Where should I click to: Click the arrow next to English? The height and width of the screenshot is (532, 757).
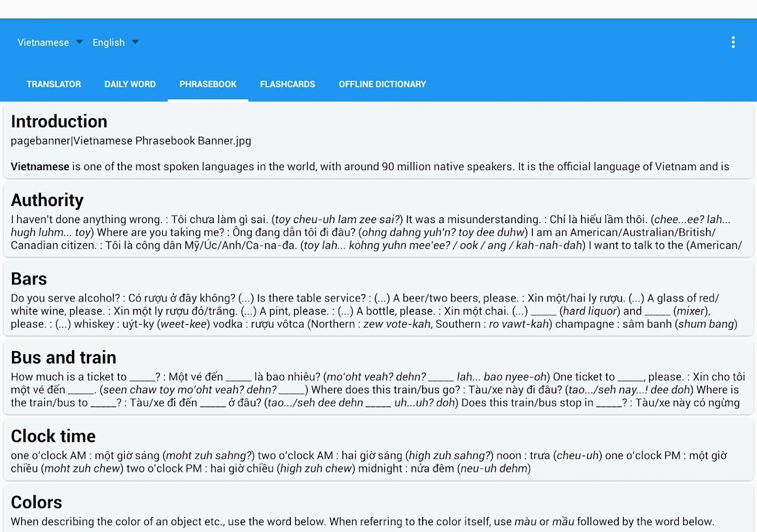pos(135,42)
